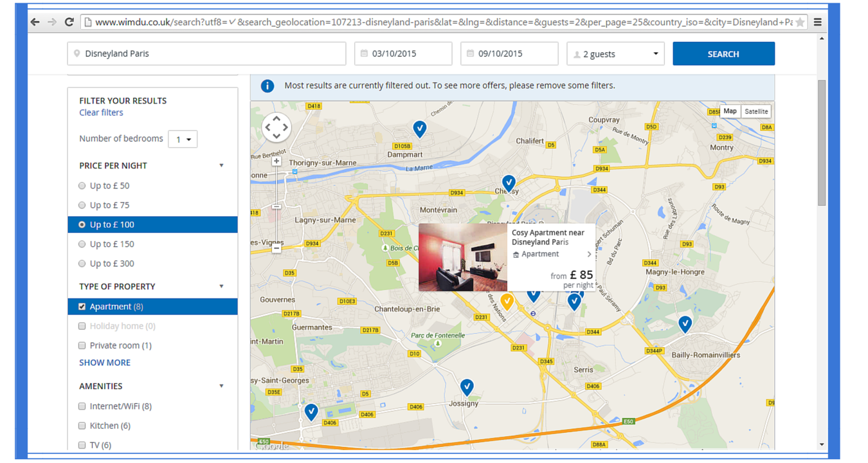The height and width of the screenshot is (463, 868).
Task: Collapse the Amenities section
Action: pyautogui.click(x=221, y=386)
